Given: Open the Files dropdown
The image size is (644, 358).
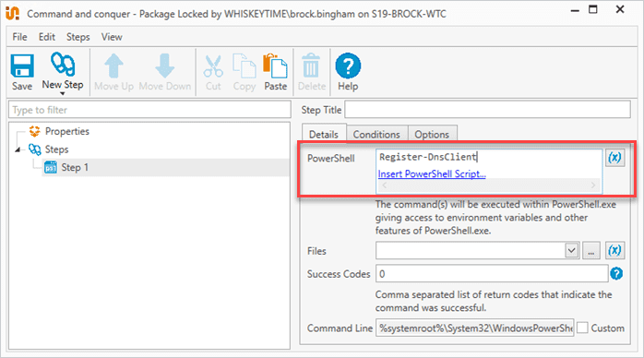Looking at the screenshot, I should pos(571,250).
